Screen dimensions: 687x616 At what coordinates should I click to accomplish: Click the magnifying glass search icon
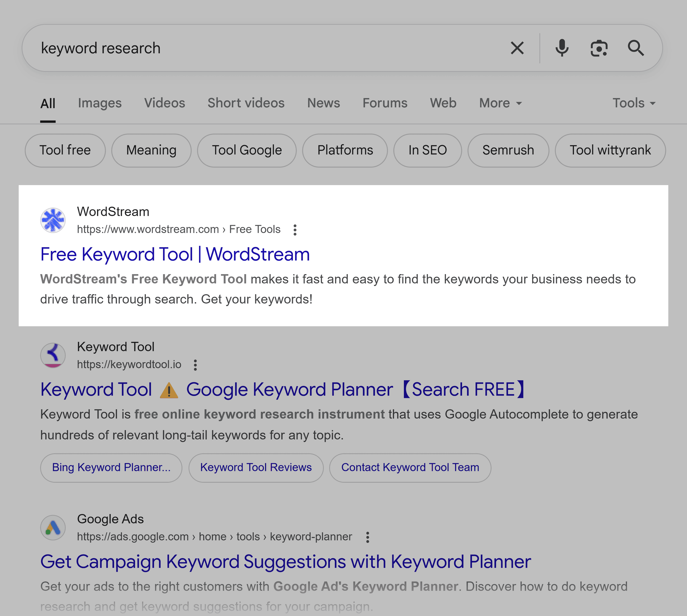coord(636,48)
